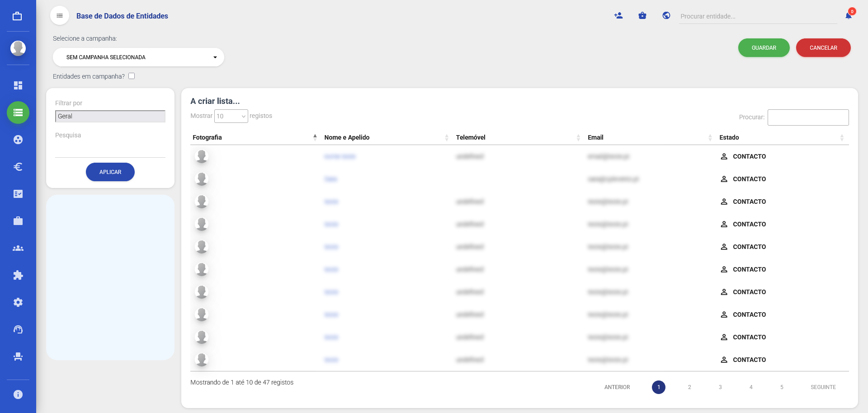
Task: Open the settings gear in sidebar
Action: coord(18,302)
